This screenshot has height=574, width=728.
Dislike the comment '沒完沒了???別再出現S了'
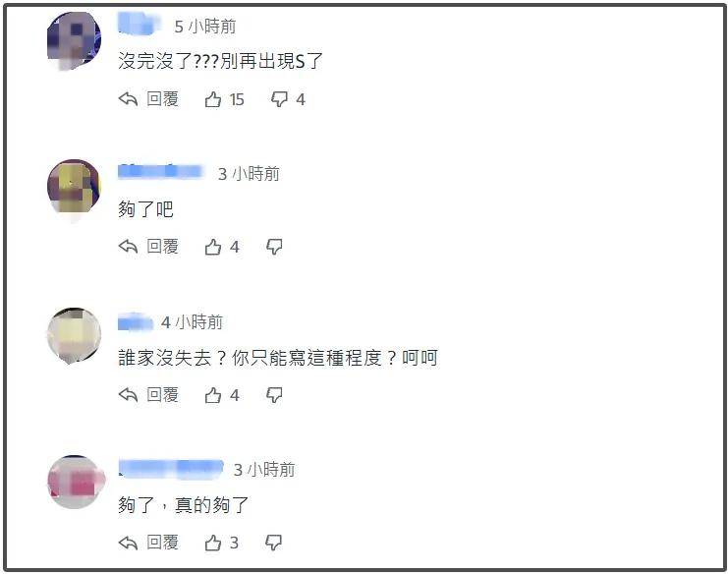[x=279, y=99]
